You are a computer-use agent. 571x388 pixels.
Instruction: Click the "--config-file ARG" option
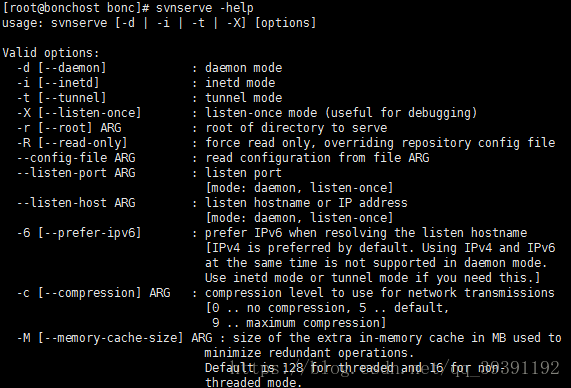pos(76,158)
